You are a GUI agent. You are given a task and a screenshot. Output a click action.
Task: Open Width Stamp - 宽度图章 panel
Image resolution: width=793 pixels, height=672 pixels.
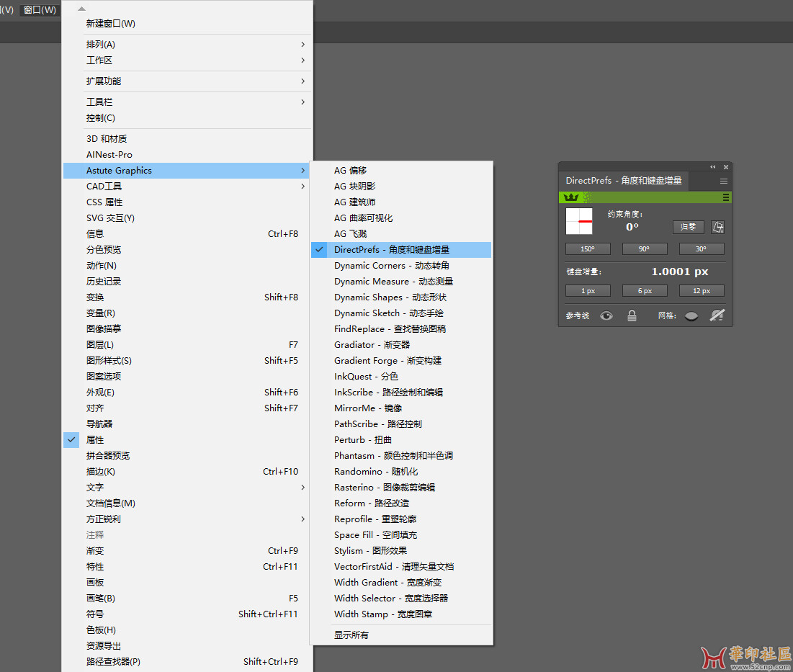(x=401, y=614)
